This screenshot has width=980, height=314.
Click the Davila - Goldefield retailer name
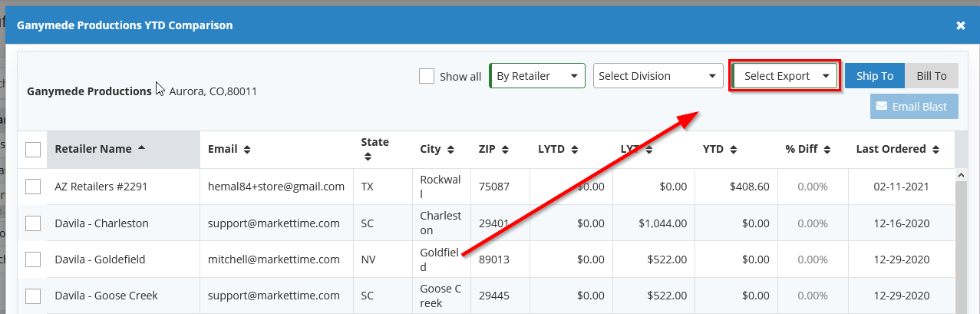[100, 259]
